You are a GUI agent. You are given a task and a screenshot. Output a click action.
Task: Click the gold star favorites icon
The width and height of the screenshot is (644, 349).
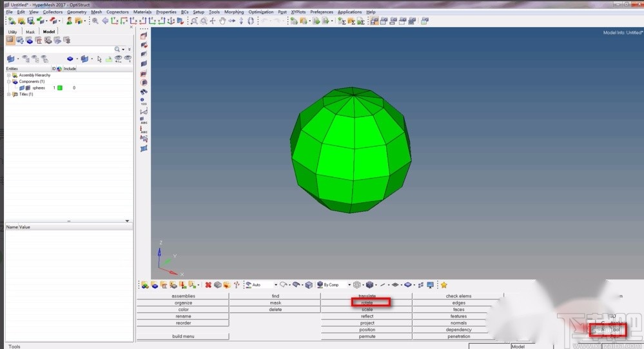pos(444,285)
